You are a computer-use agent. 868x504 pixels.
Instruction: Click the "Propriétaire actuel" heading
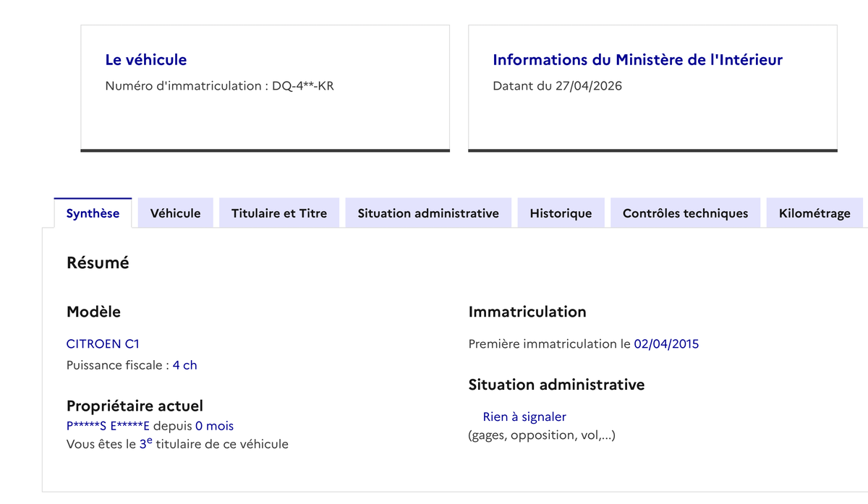(135, 406)
